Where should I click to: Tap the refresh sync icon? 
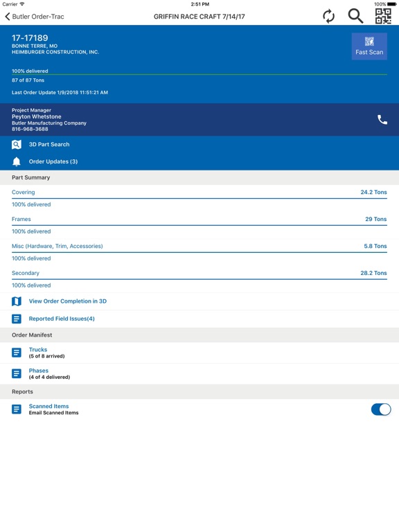[328, 17]
